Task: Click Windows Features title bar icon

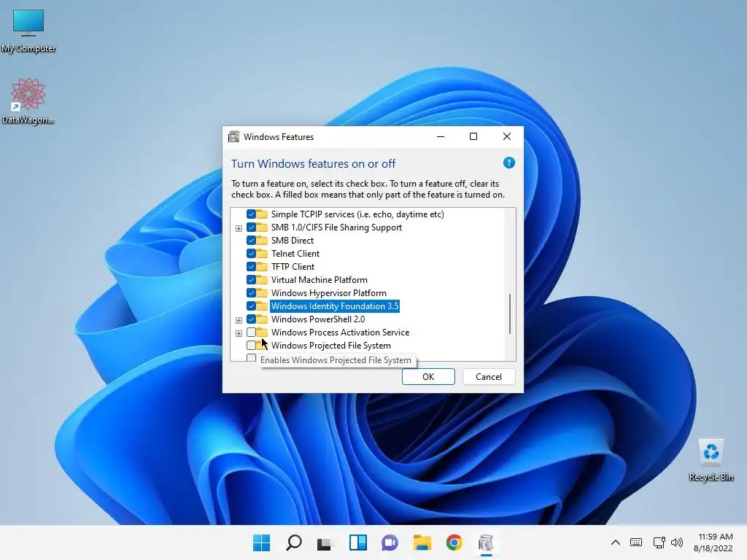Action: coord(234,136)
